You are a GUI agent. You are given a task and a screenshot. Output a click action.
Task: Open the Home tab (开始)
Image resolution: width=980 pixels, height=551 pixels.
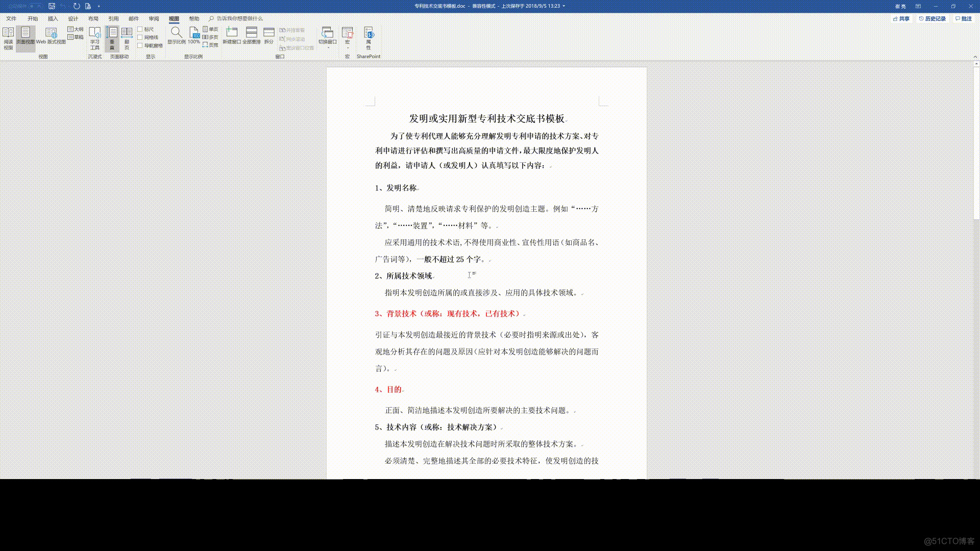[x=33, y=18]
